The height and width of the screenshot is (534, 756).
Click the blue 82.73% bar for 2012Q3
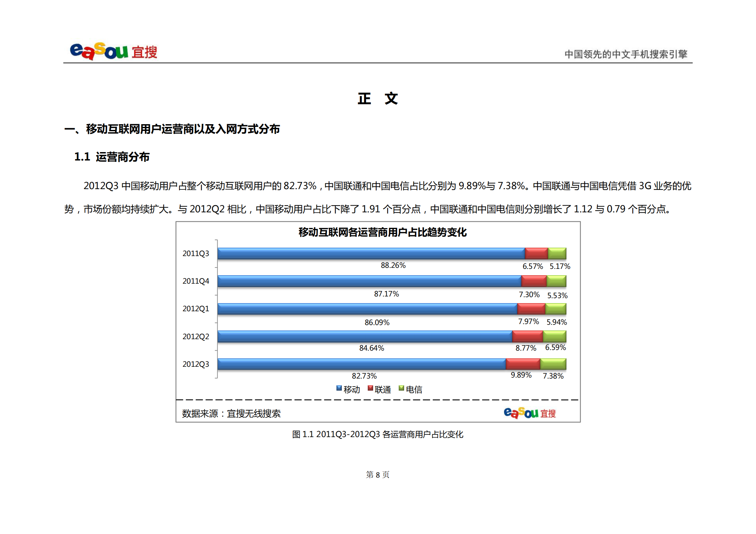[360, 364]
